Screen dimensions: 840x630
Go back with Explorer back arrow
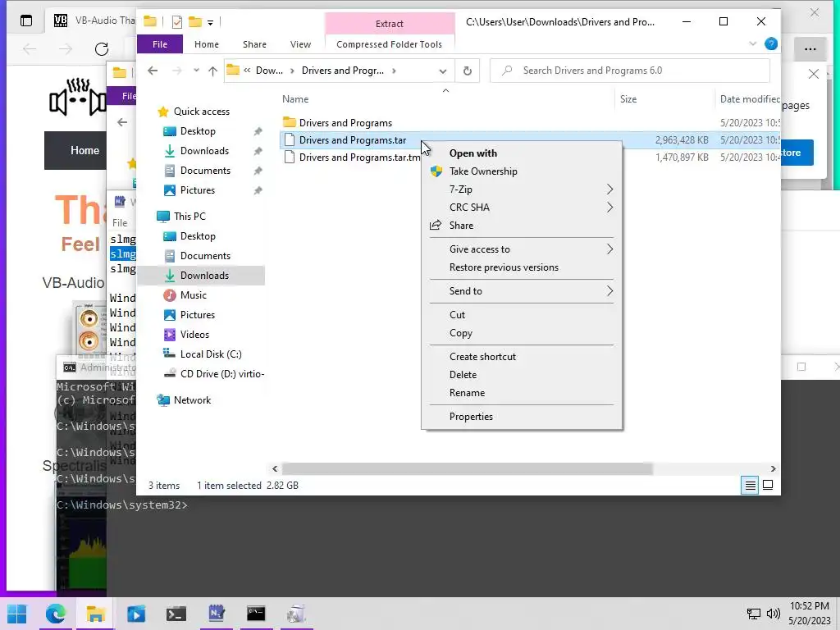pyautogui.click(x=153, y=71)
